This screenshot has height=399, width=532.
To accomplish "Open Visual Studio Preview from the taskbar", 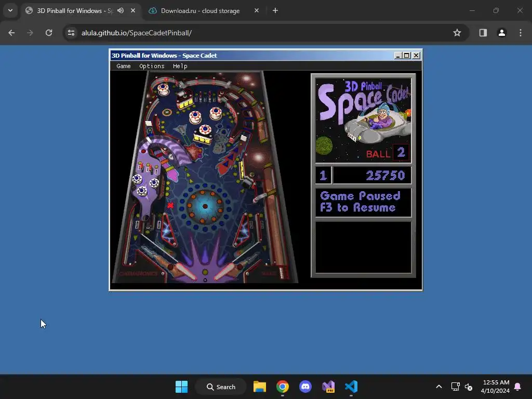I will pyautogui.click(x=328, y=387).
